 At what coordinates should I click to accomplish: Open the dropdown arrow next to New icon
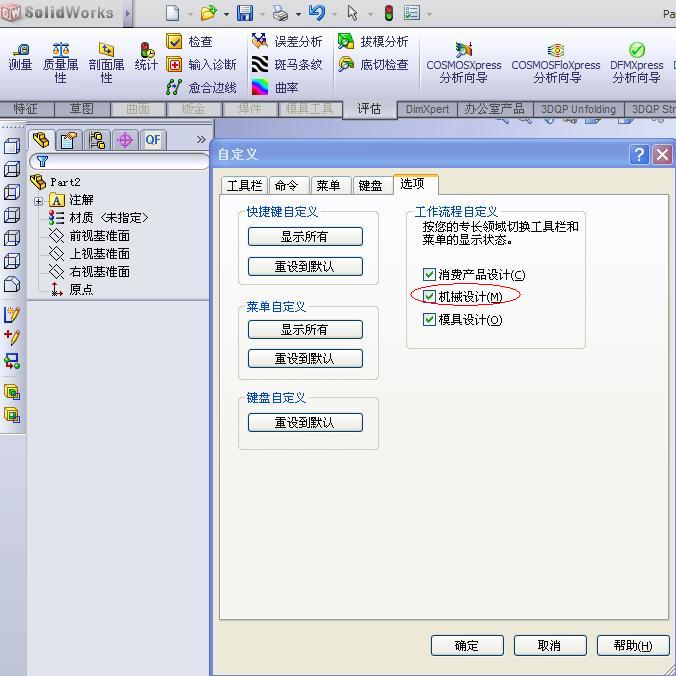coord(190,14)
